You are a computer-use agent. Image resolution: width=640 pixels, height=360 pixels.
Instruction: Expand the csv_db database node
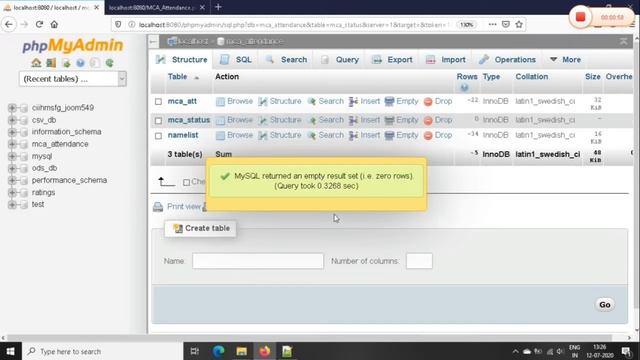point(12,120)
